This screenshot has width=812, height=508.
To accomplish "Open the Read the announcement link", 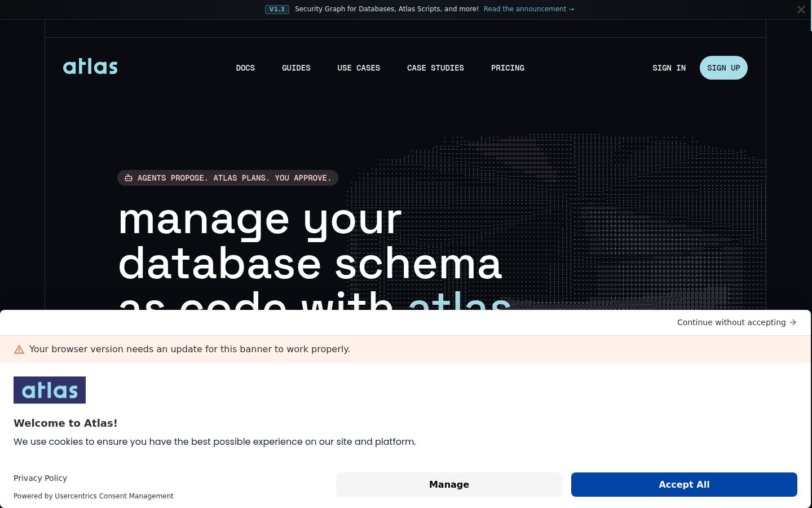I will point(529,9).
